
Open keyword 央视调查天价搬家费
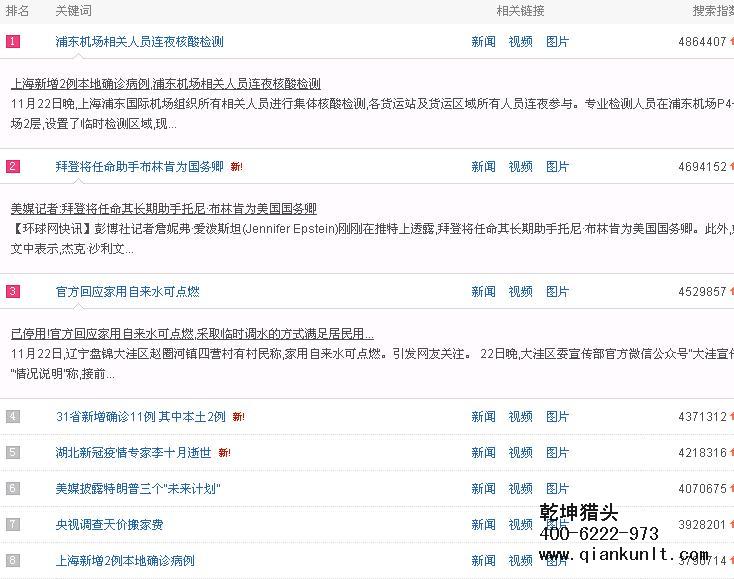(109, 525)
